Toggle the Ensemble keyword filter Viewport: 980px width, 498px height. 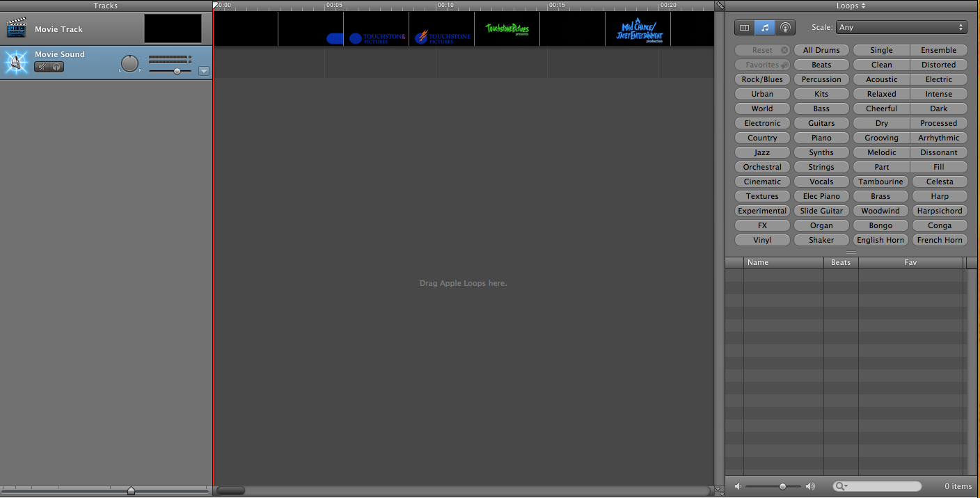point(939,50)
